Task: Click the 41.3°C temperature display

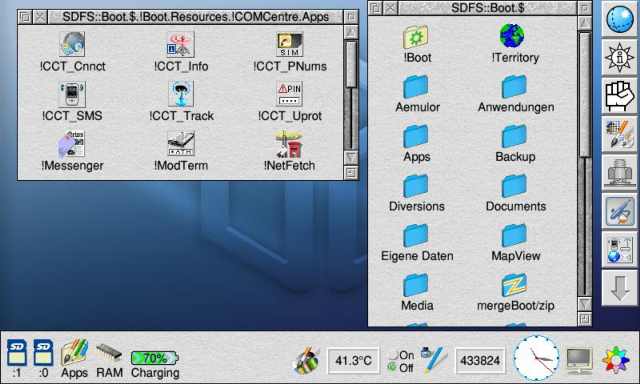Action: point(353,360)
